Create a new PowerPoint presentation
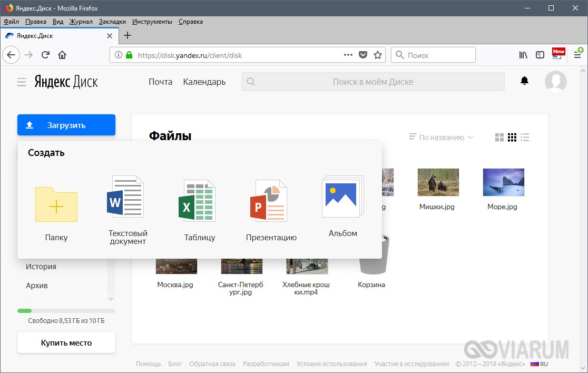The height and width of the screenshot is (373, 588). [x=269, y=201]
